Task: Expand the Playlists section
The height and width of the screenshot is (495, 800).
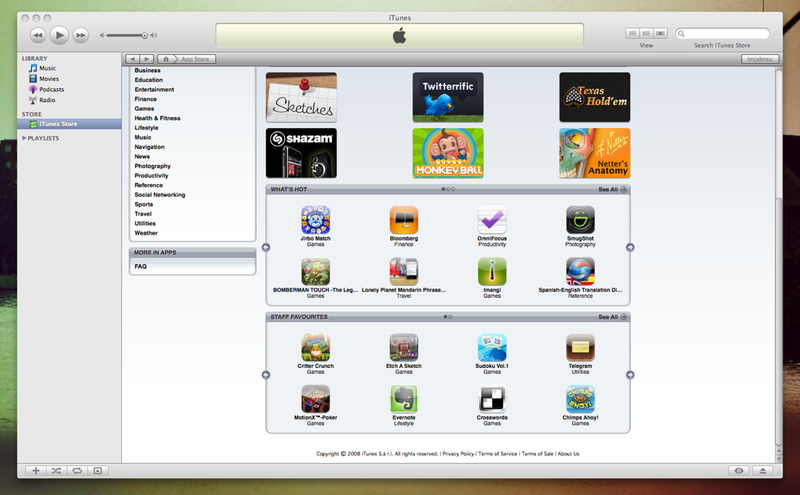Action: 24,138
